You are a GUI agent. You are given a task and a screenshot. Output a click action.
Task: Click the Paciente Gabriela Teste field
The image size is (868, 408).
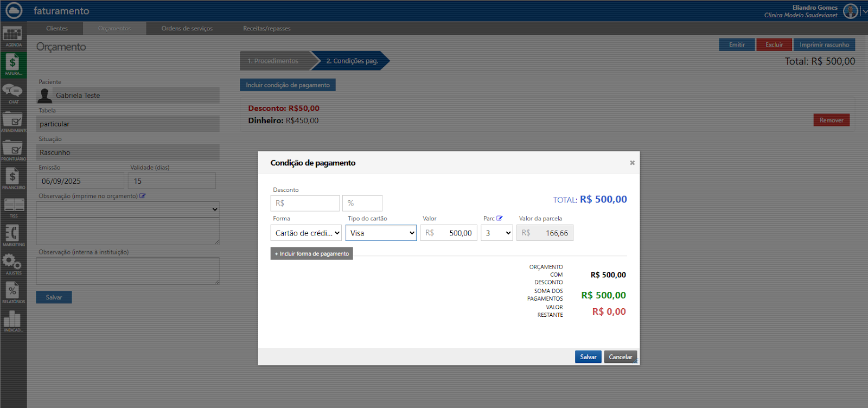click(x=128, y=95)
